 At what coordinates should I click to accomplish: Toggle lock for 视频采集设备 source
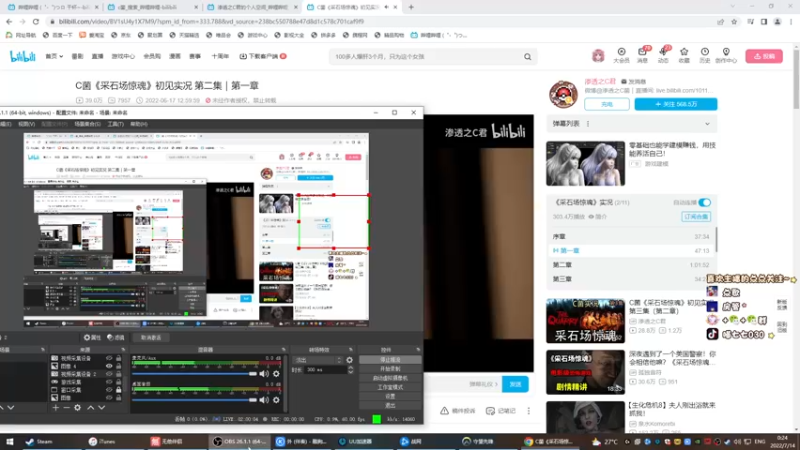click(x=118, y=359)
